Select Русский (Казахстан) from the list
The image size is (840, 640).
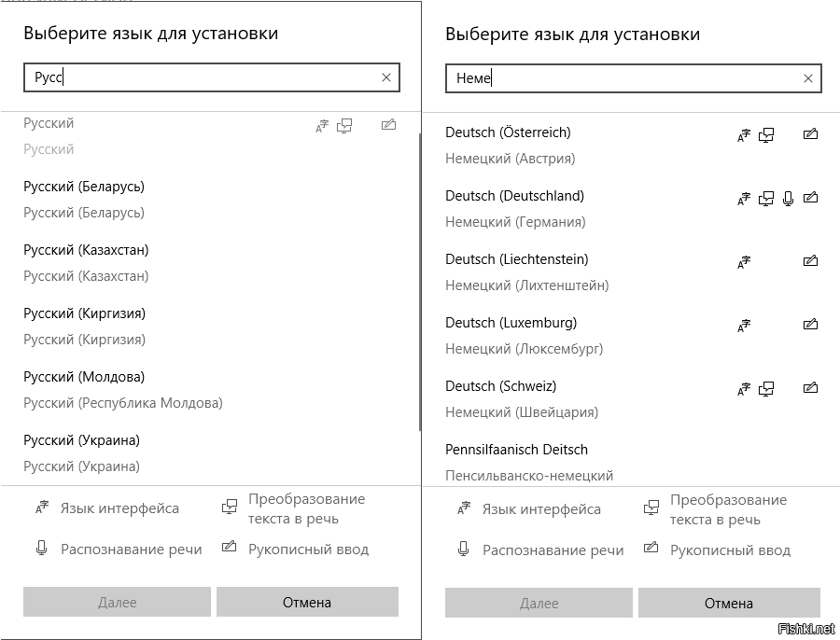pos(209,263)
